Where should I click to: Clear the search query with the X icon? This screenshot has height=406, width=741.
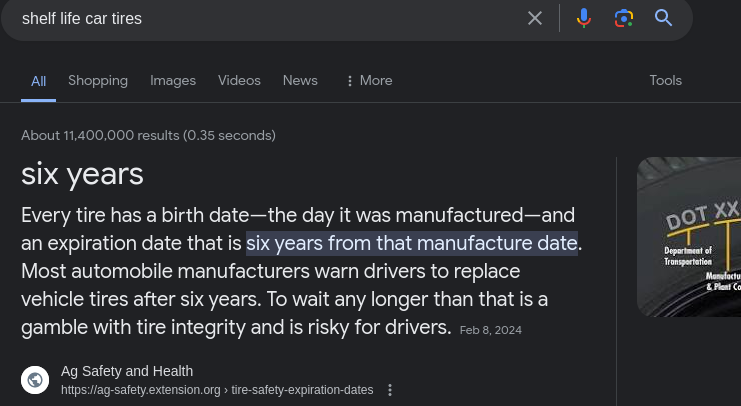click(x=534, y=18)
